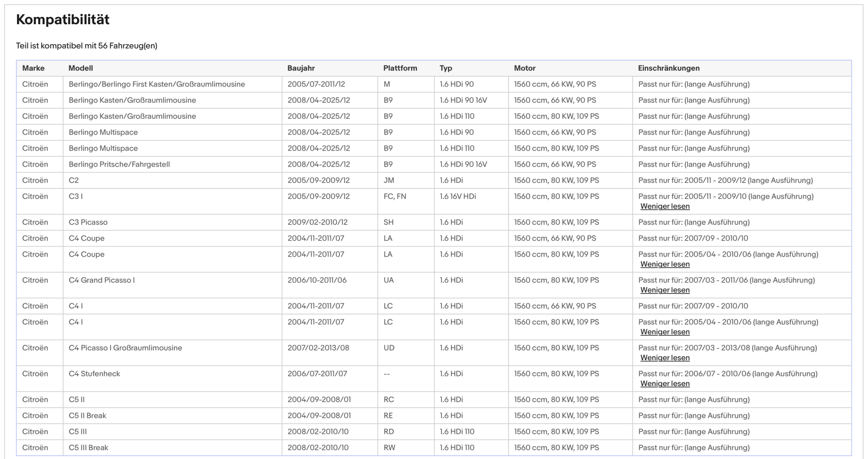Click the Einschränkungen column header
The height and width of the screenshot is (459, 868).
pos(669,68)
